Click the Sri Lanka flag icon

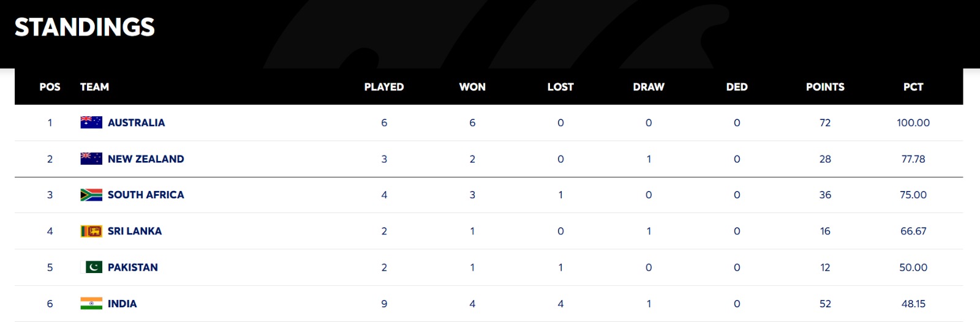pos(91,231)
